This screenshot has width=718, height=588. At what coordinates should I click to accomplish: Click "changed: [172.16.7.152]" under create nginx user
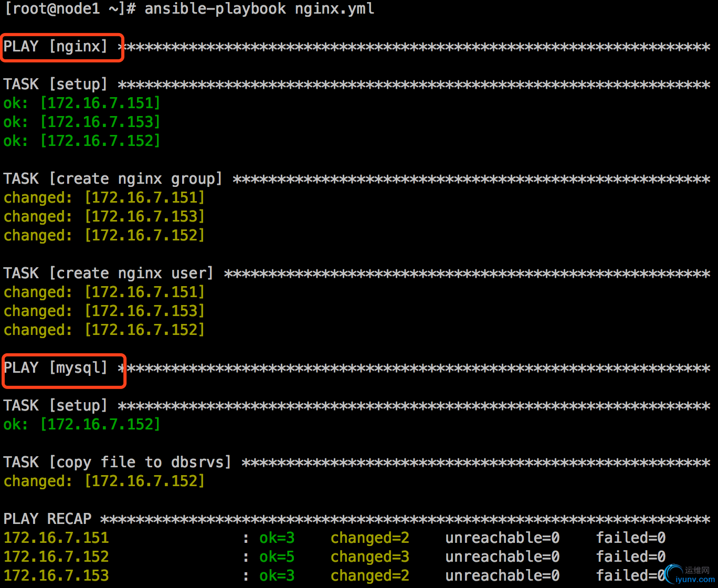(104, 330)
